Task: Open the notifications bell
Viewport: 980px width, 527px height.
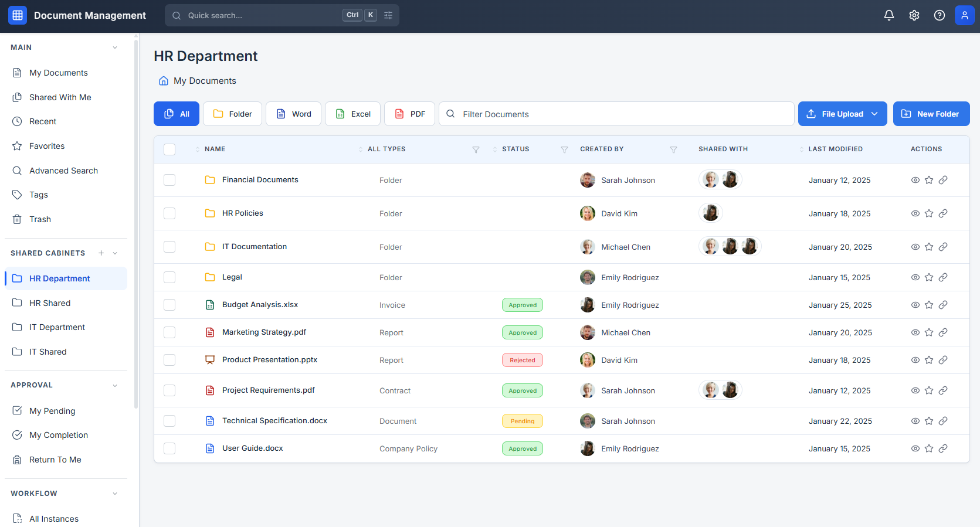Action: click(x=889, y=15)
